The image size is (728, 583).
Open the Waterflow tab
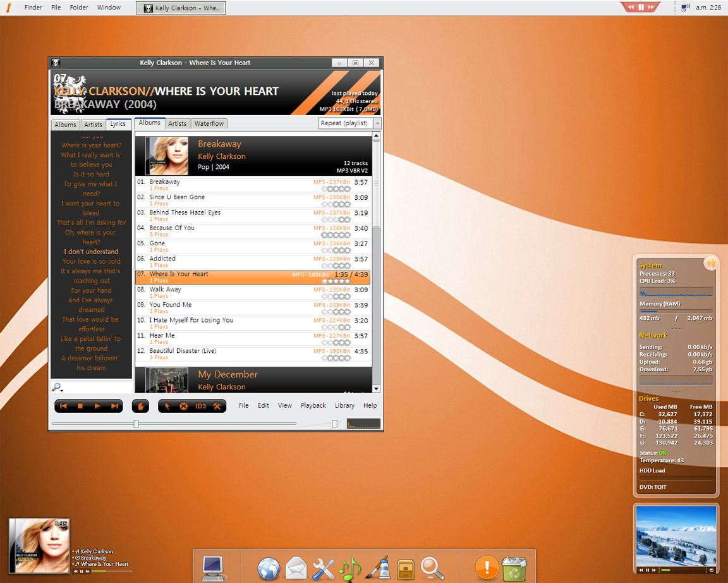pyautogui.click(x=209, y=123)
